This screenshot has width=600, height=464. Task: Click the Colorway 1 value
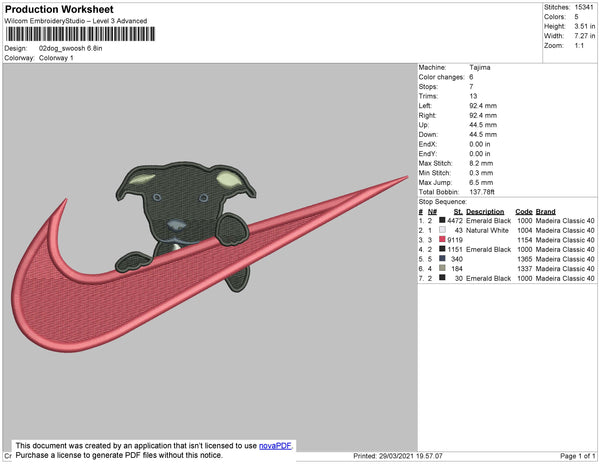(56, 58)
